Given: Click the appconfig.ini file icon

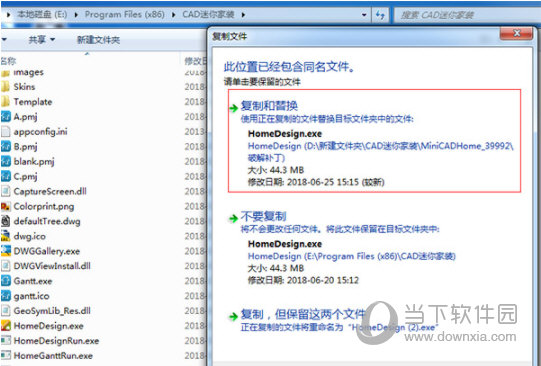Looking at the screenshot, I should [6, 131].
